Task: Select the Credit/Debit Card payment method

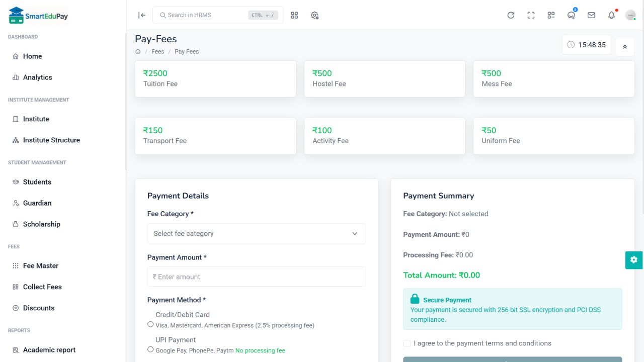Action: click(x=150, y=324)
